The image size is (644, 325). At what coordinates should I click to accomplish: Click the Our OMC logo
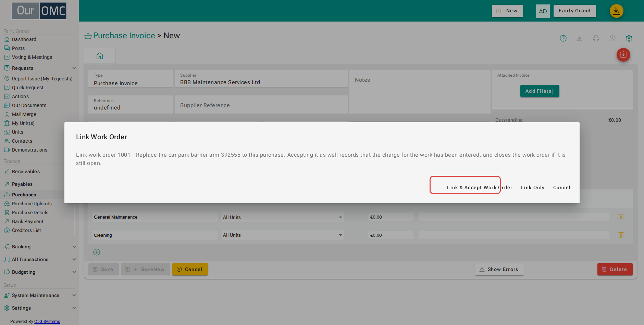pyautogui.click(x=39, y=11)
